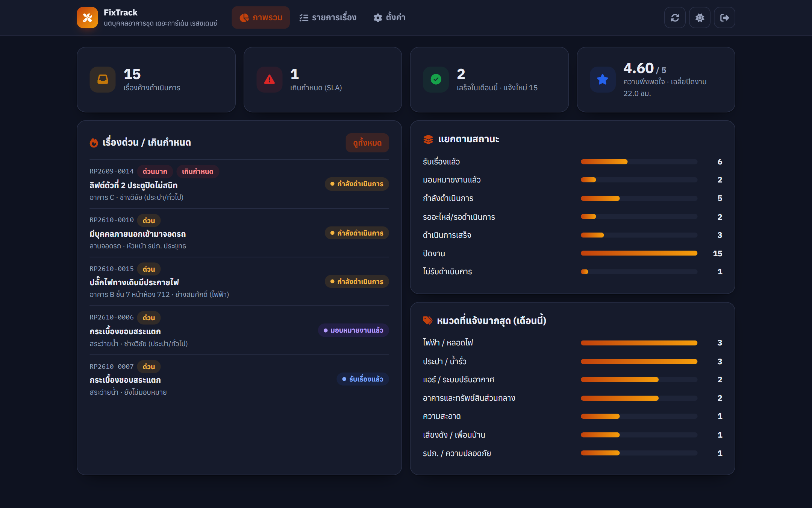Open ticket RP2609-0014 ลิฟต์ตัวที่ 2 ประตูปิดไม่สนิท
This screenshot has width=812, height=508.
click(x=239, y=184)
